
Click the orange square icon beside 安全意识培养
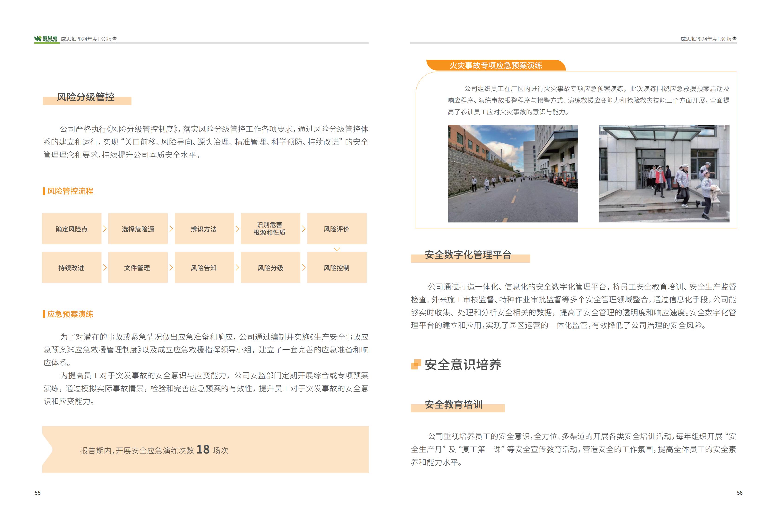[416, 364]
